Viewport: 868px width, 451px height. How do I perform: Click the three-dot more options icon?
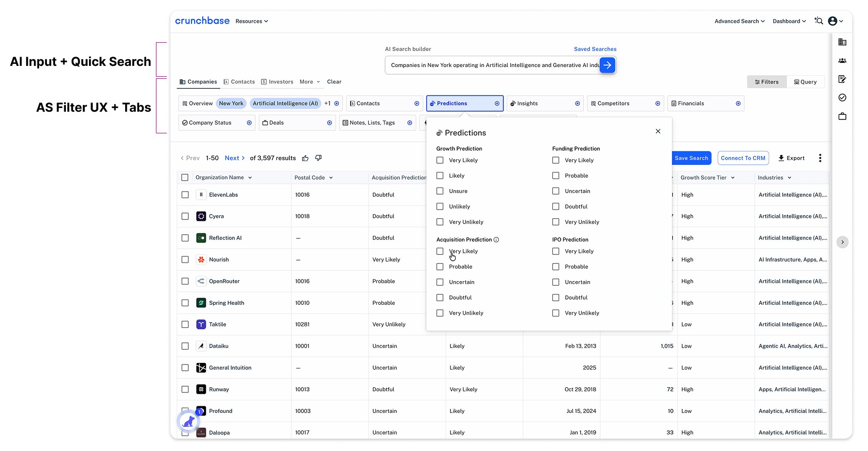point(820,158)
